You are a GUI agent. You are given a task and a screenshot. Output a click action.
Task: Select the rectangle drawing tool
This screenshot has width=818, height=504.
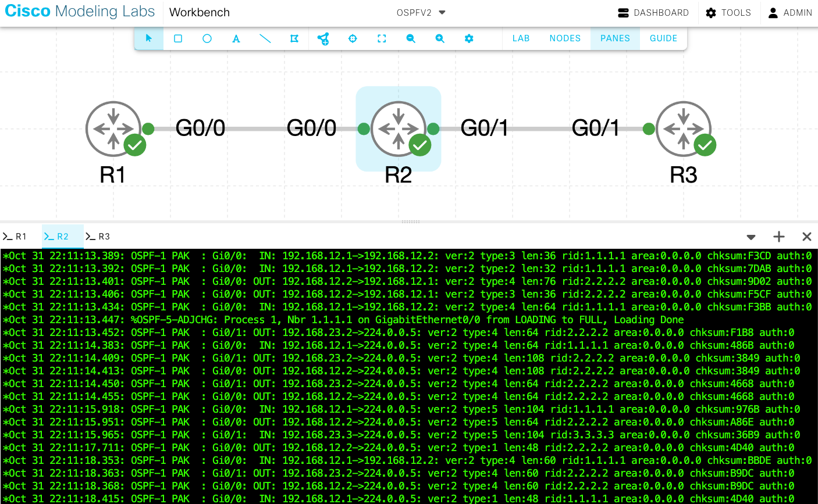tap(178, 38)
